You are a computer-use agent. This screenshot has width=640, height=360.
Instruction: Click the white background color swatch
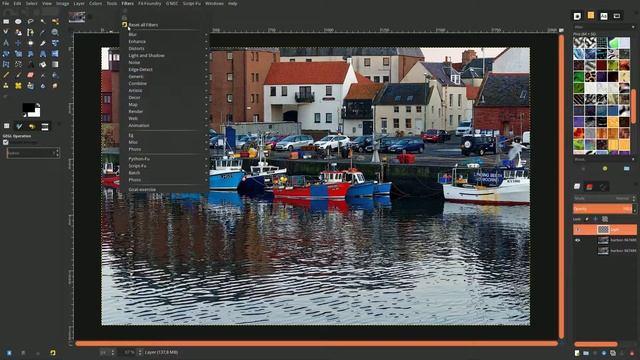pos(36,113)
